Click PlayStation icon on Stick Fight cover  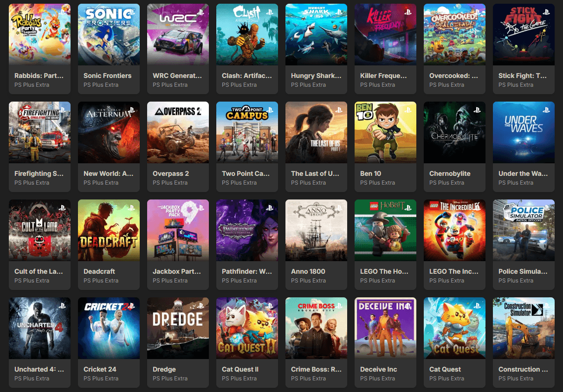tap(546, 12)
